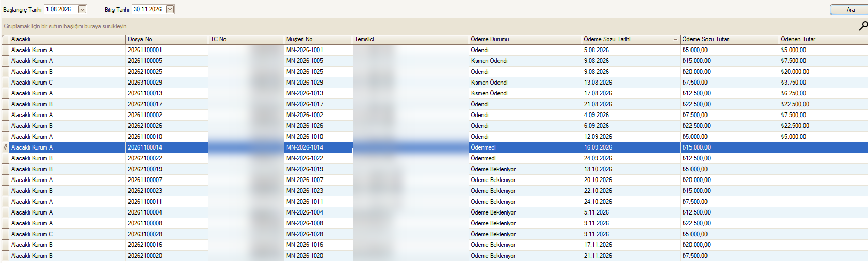The height and width of the screenshot is (263, 868).
Task: Click the magnifier search icon
Action: coord(863,26)
